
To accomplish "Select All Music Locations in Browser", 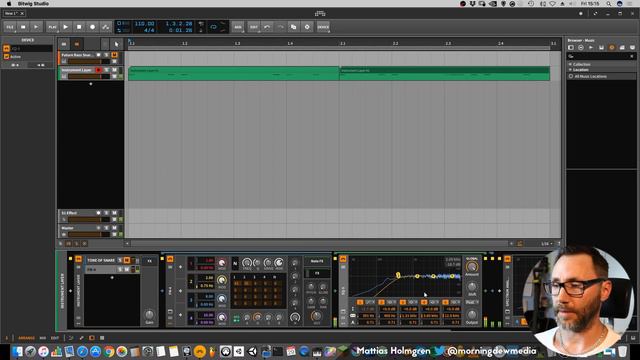I will point(590,76).
